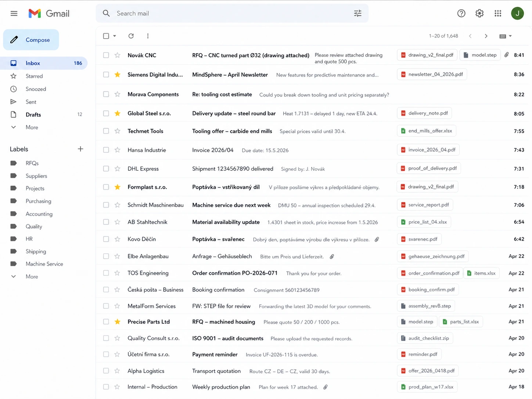Unstar the Global Steel s.r.o. email
The image size is (532, 399).
(x=117, y=113)
